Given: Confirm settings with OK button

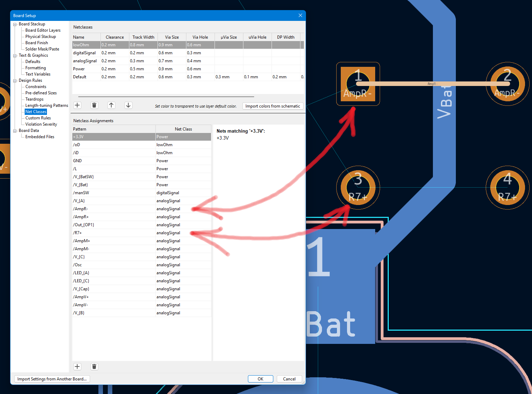Looking at the screenshot, I should coord(260,379).
